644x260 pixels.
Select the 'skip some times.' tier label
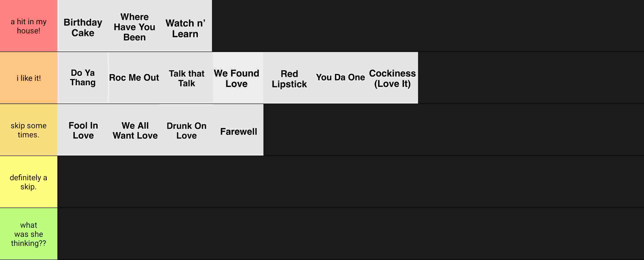coord(29,130)
